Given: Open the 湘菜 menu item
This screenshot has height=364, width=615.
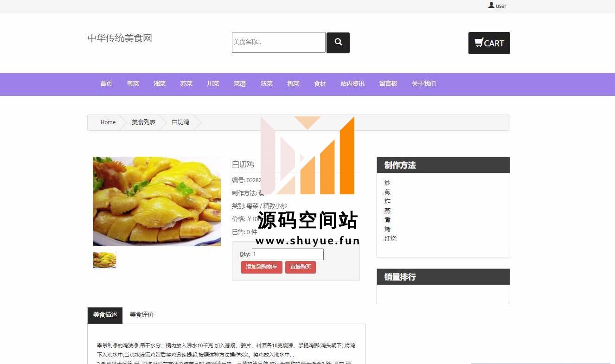Looking at the screenshot, I should (x=160, y=84).
